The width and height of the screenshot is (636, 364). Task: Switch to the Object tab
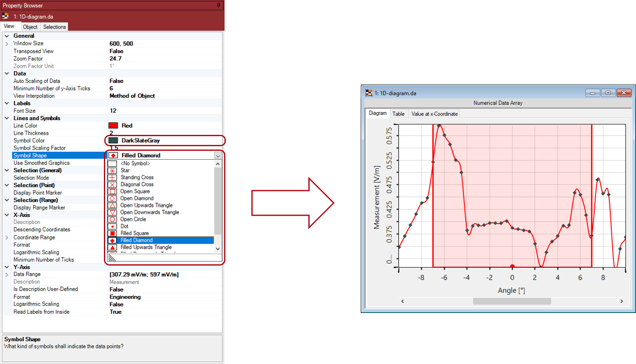click(x=30, y=27)
